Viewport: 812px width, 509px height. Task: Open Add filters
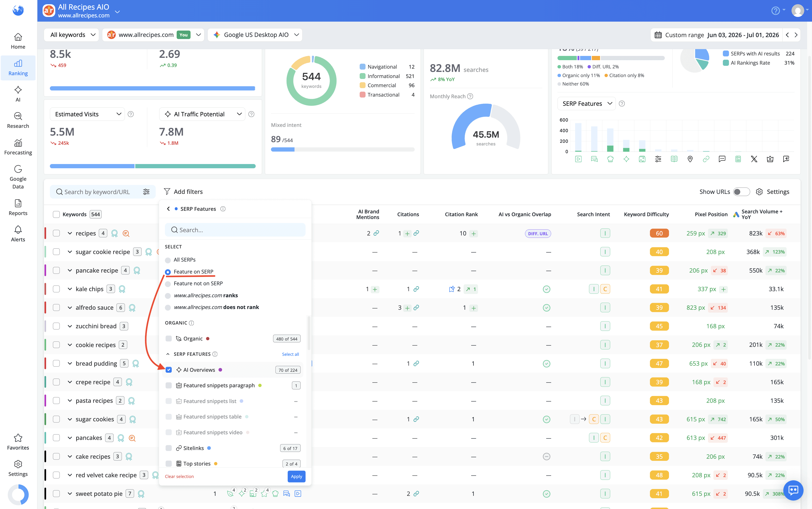pos(183,192)
